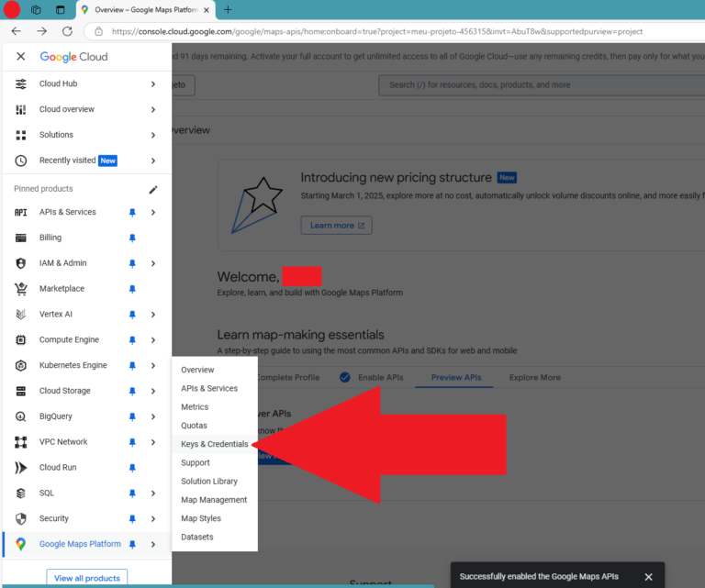
Task: Unpin Cloud Storage from pinned products
Action: click(x=132, y=391)
